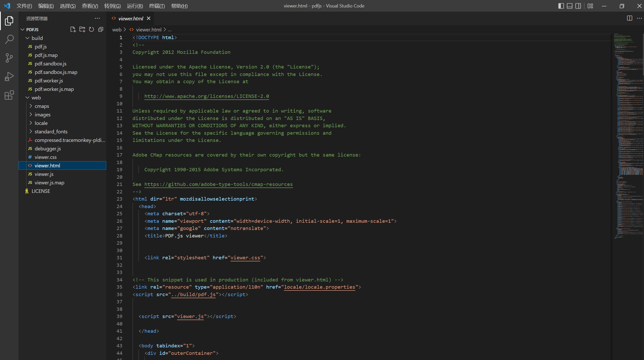Open viewer.js.map file
Screen dimensions: 644x360
pos(63,182)
